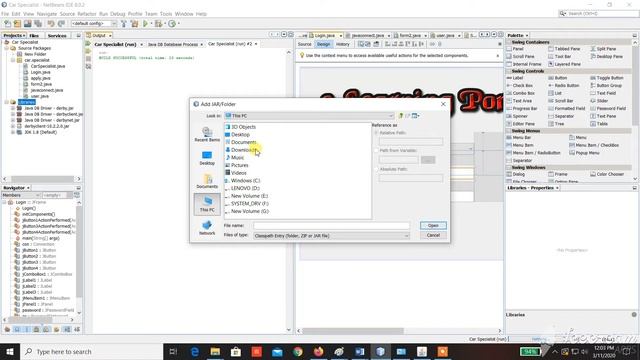Viewport: 640px width, 360px height.
Task: Select the Path from Variable radio button
Action: 376,151
